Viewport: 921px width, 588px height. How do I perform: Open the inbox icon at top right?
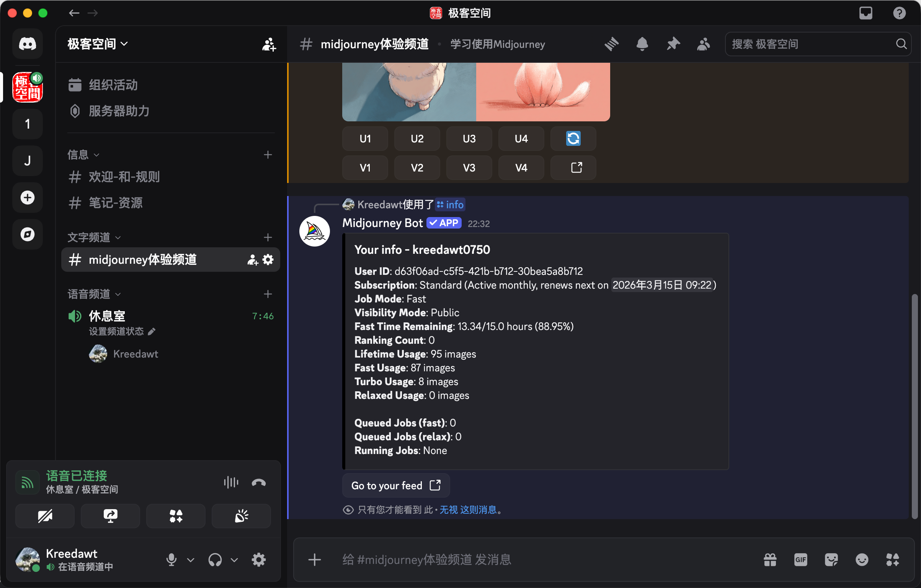coord(865,13)
